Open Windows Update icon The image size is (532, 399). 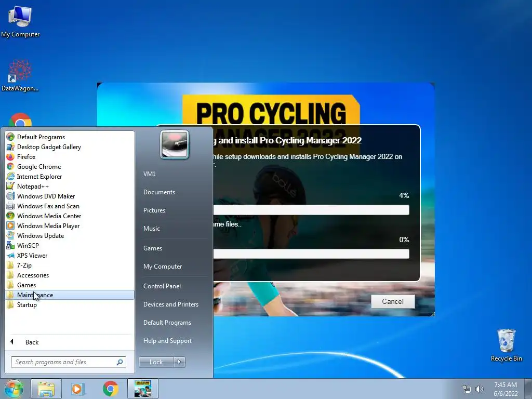click(x=10, y=235)
